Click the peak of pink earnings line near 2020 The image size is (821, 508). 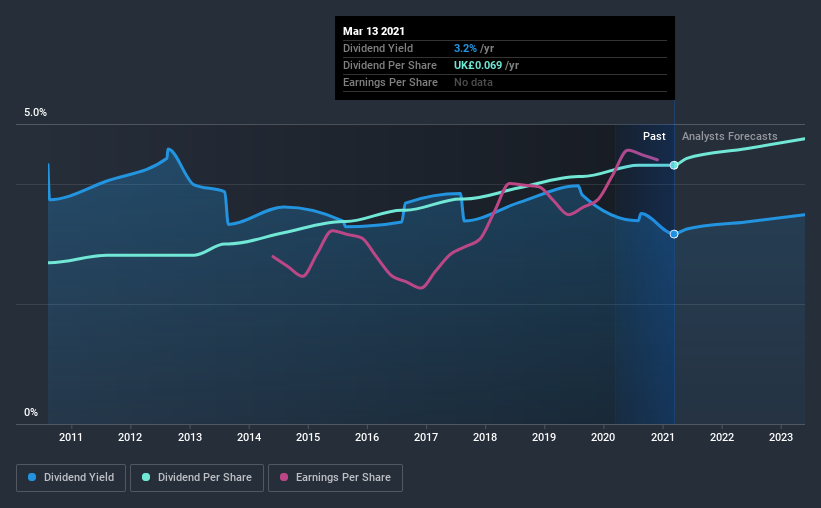click(627, 150)
